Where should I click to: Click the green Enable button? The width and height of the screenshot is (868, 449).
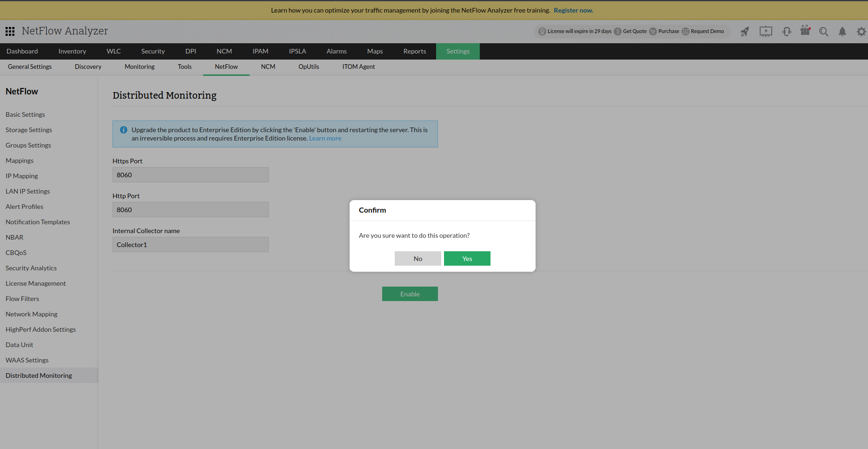(410, 294)
